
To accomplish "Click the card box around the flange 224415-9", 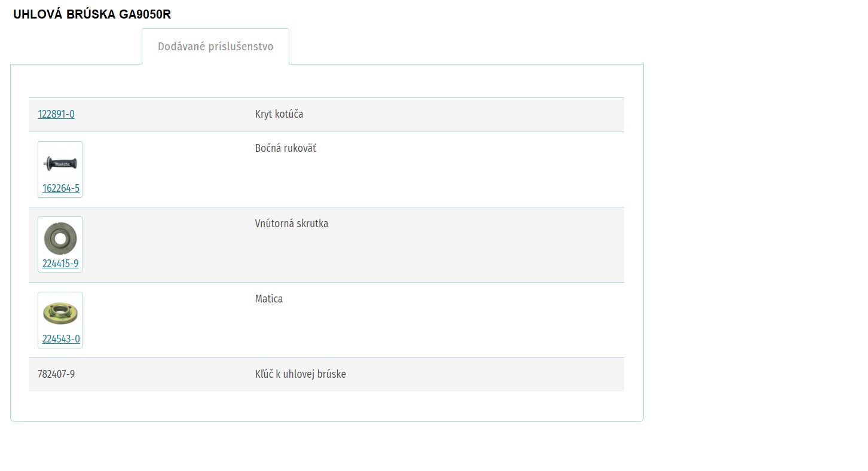I will [x=60, y=244].
